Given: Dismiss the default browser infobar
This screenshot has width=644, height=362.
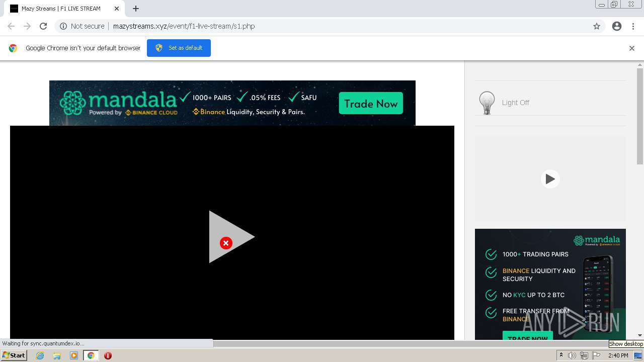Looking at the screenshot, I should click(632, 48).
